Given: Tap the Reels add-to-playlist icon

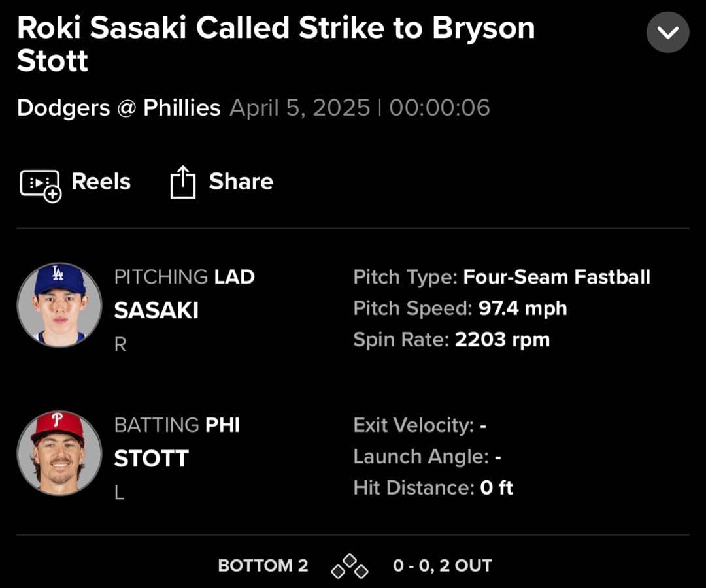Looking at the screenshot, I should [41, 184].
